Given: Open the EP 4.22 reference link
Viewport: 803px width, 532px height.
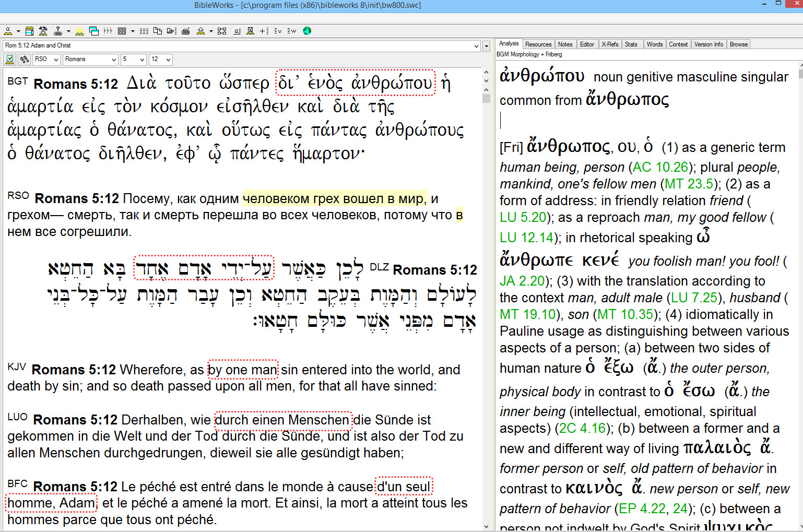Looking at the screenshot, I should coord(643,509).
